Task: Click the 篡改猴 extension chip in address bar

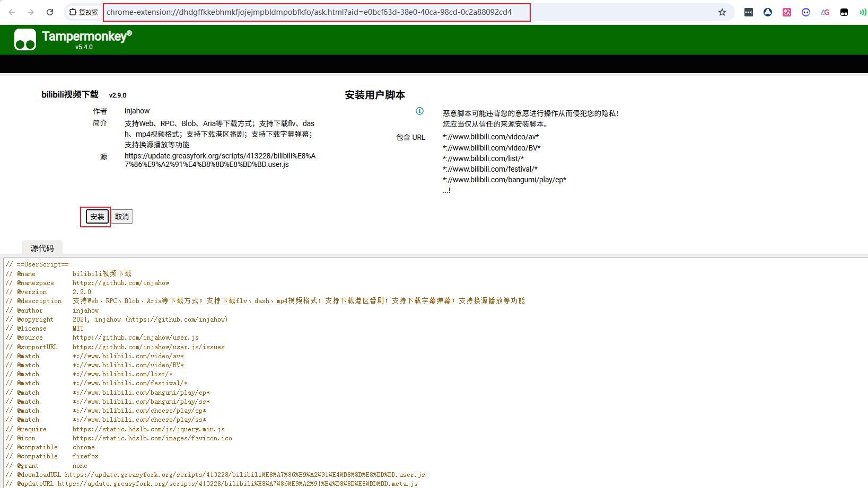Action: point(84,12)
